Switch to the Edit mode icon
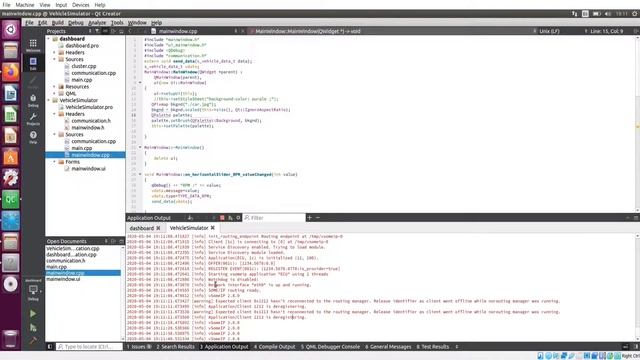The width and height of the screenshot is (640, 360). click(33, 63)
